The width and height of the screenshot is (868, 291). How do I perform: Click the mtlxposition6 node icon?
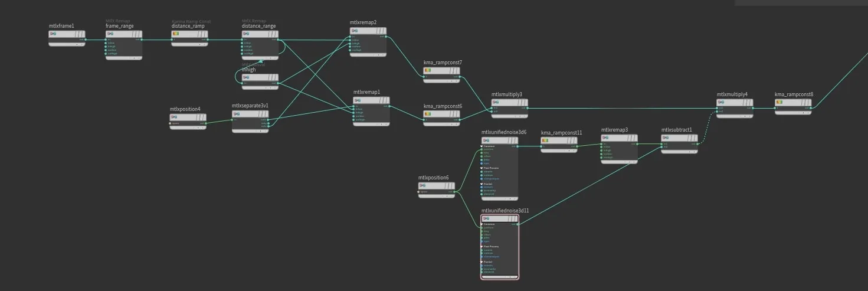pyautogui.click(x=423, y=185)
